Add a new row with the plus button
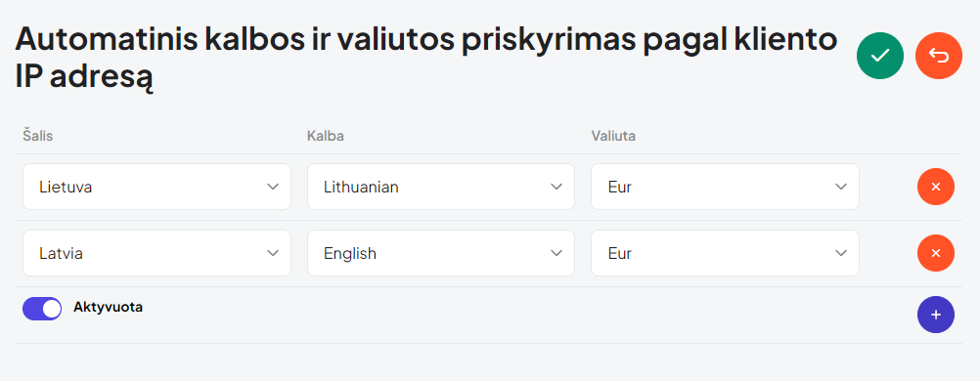 click(x=936, y=315)
